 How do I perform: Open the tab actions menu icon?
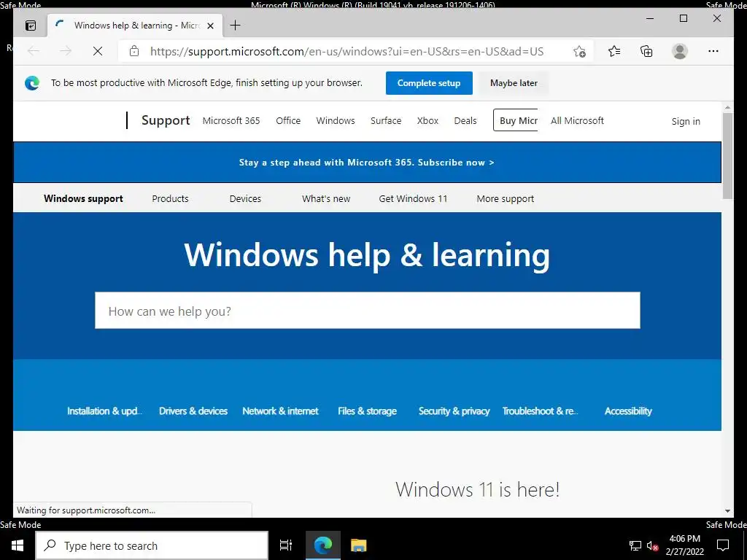(31, 26)
